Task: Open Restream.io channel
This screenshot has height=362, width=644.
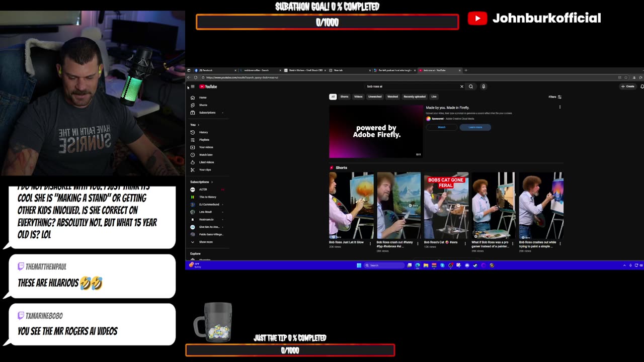Action: coord(206,220)
